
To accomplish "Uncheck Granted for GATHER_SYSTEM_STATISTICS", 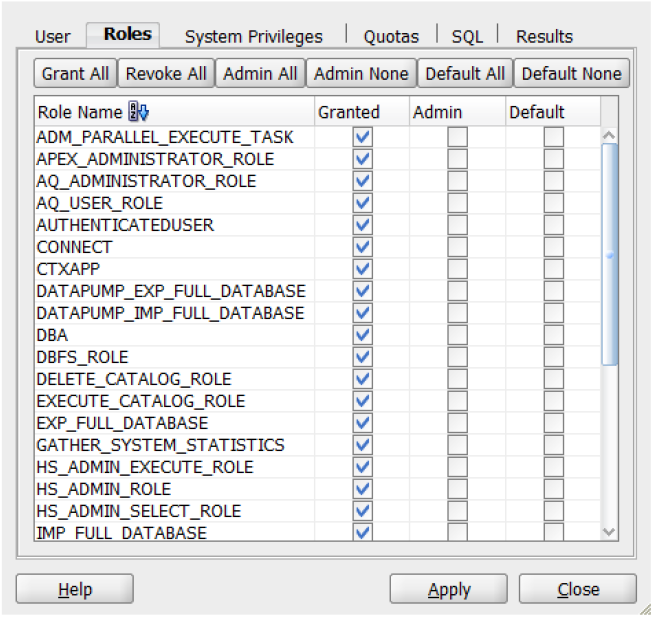I will (362, 445).
